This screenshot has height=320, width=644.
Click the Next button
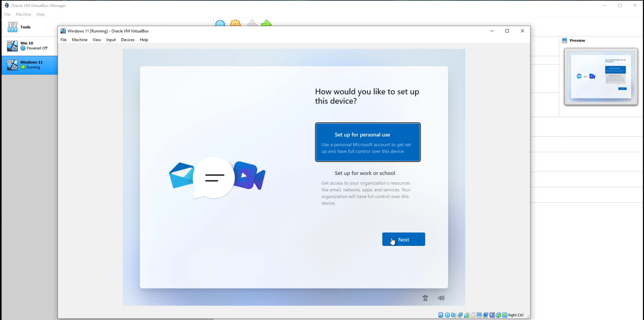coord(404,239)
